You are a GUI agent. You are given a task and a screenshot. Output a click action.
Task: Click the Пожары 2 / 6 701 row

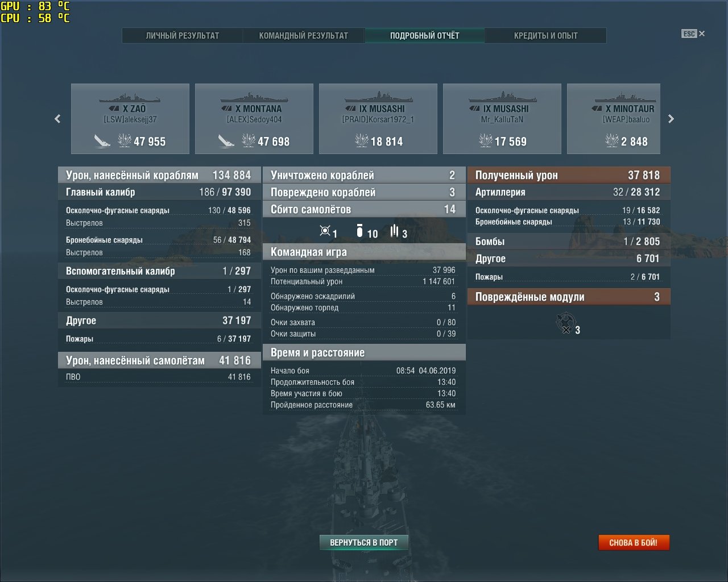568,277
